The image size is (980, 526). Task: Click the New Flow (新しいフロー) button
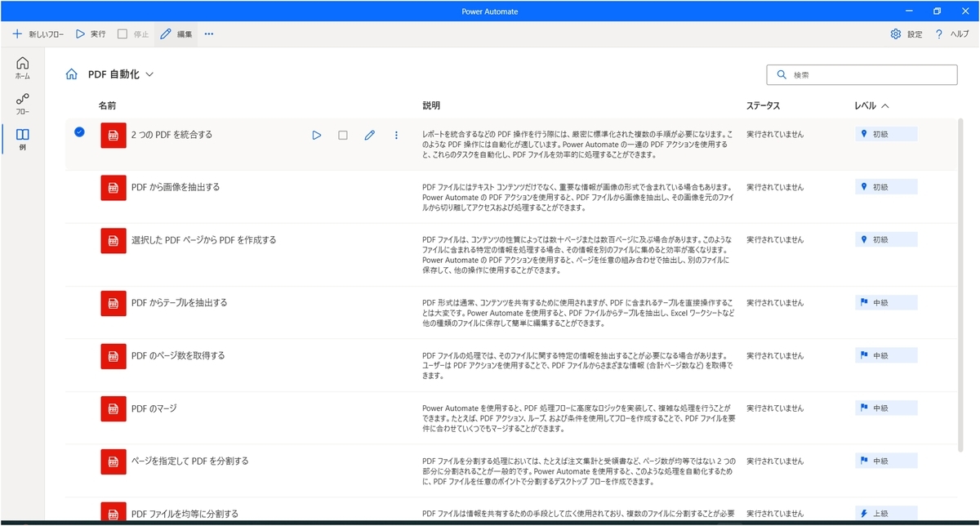pos(38,34)
